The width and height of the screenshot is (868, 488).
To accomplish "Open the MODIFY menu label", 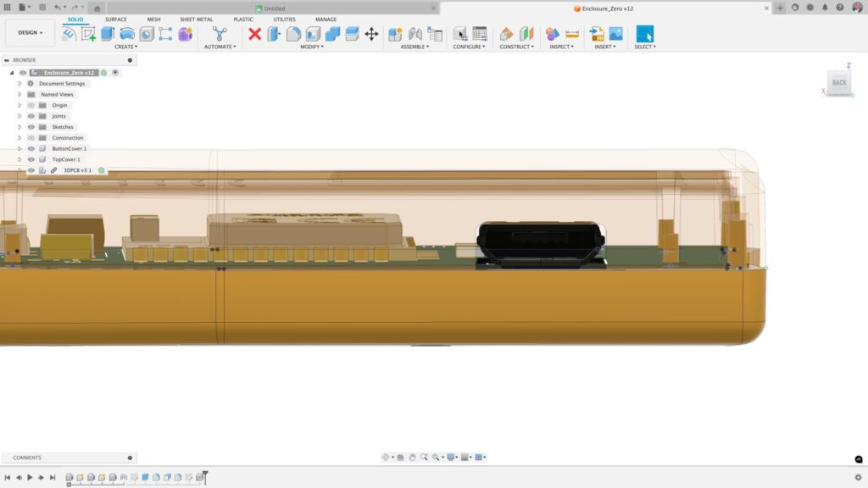I will 311,47.
